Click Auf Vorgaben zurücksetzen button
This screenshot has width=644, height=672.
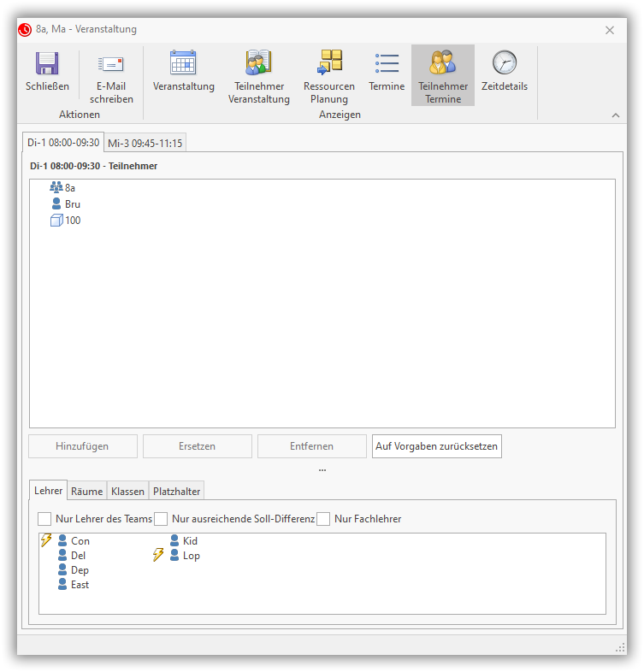coord(436,446)
